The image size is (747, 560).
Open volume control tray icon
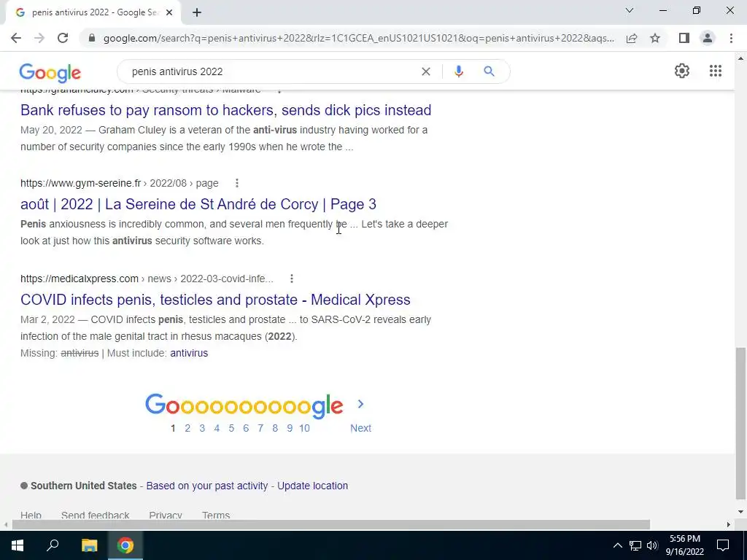(652, 545)
